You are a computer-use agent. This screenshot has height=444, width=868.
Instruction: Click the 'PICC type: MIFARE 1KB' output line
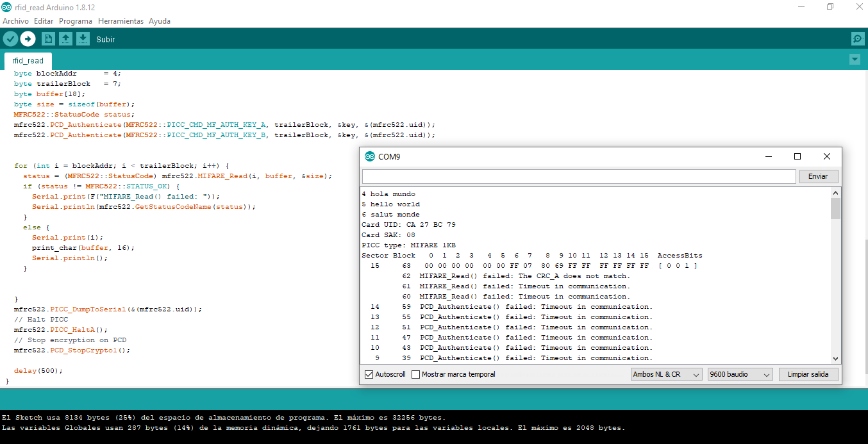408,245
